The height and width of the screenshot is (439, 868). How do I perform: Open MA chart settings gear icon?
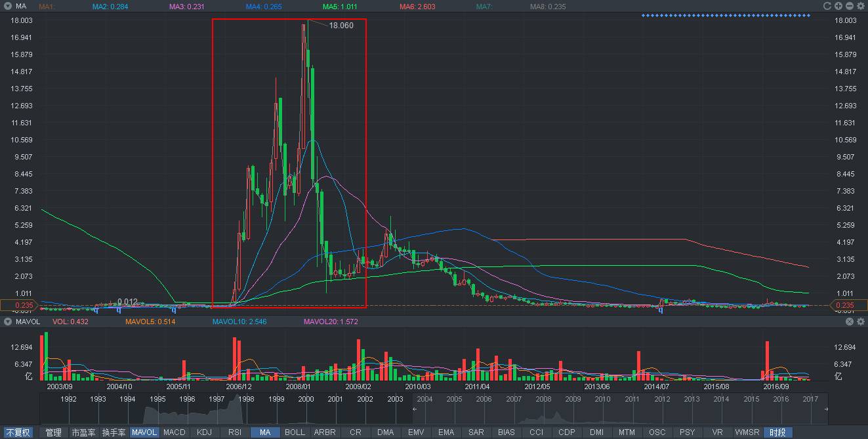pos(860,6)
